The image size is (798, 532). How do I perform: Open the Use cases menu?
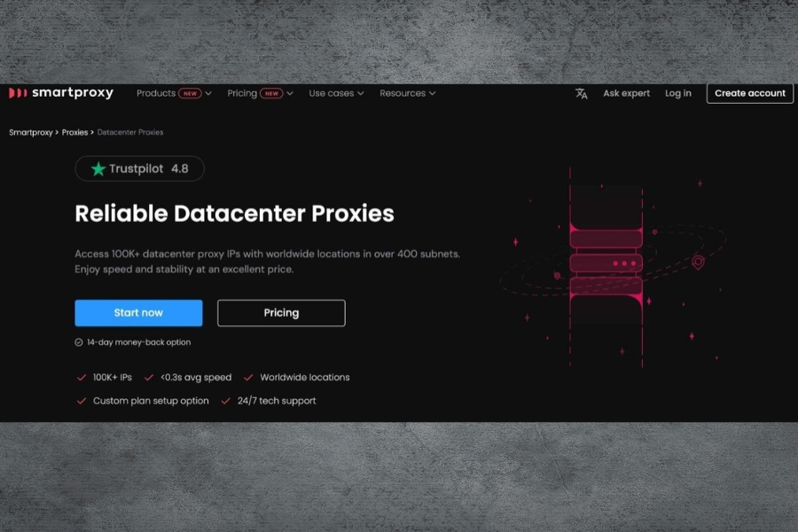pos(332,93)
